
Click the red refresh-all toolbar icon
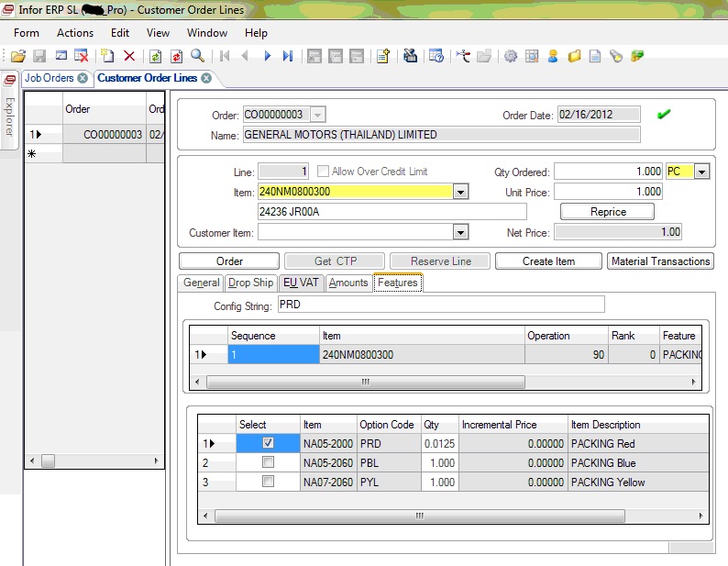click(176, 56)
